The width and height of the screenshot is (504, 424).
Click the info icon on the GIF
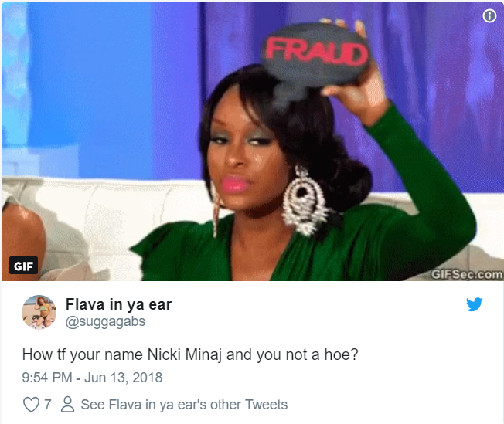click(x=489, y=15)
